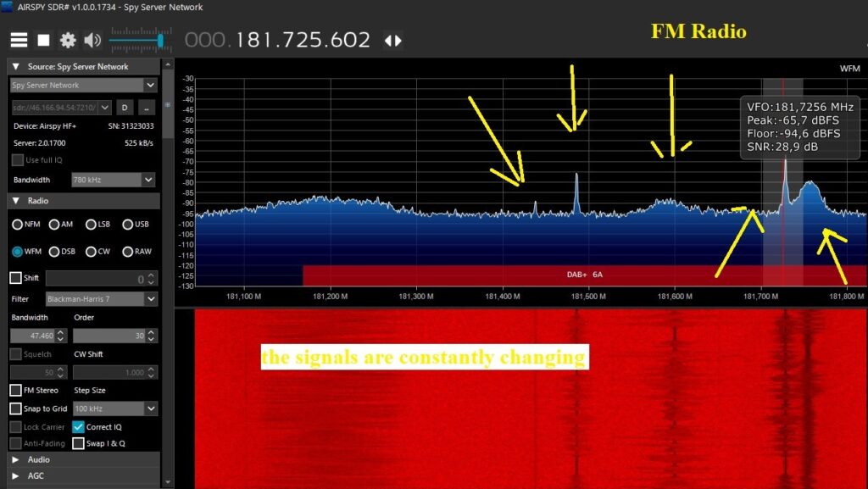This screenshot has height=489, width=868.
Task: Uncheck the Correct IQ option
Action: tap(79, 427)
